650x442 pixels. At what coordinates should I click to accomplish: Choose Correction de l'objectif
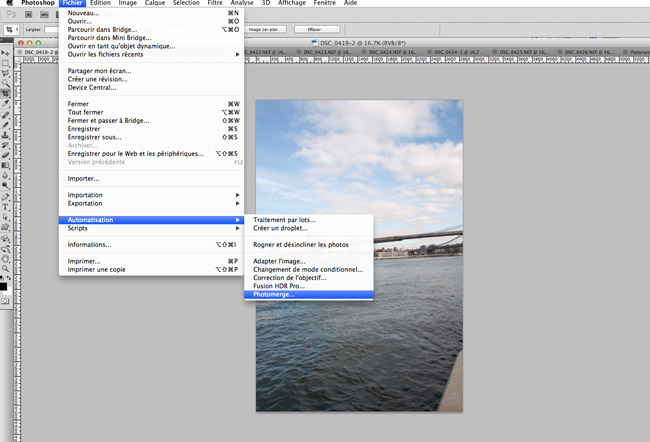[x=309, y=278]
